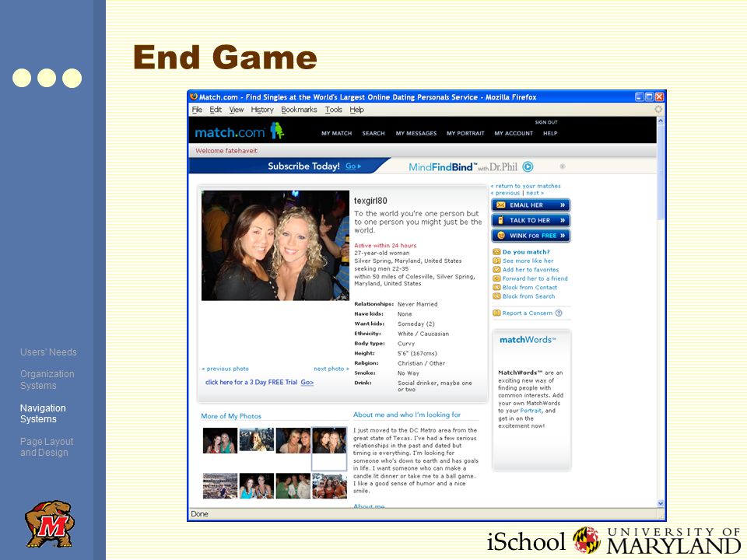Select Navigation Systems in slide sidebar

pyautogui.click(x=43, y=413)
